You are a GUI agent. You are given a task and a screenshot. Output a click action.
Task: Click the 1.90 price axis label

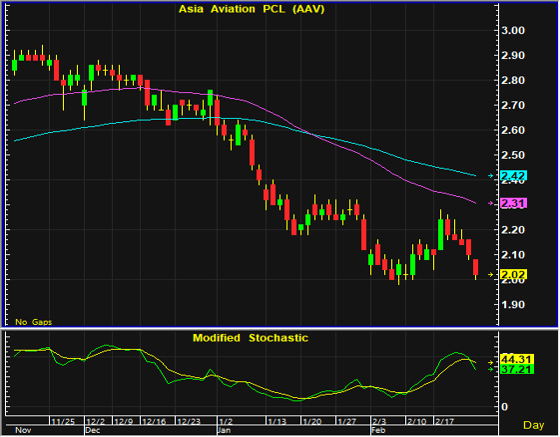[513, 305]
